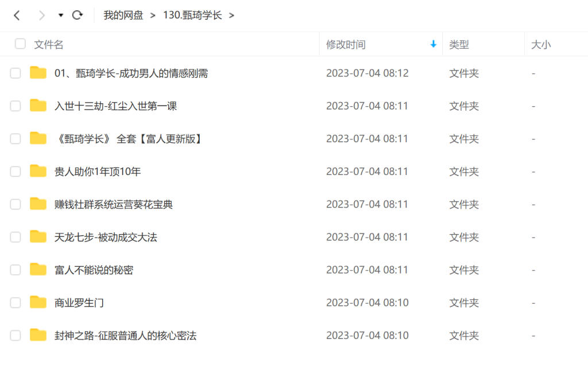Click folder icon of 商业罗生门
Viewport: 588px width, 366px height.
click(38, 302)
